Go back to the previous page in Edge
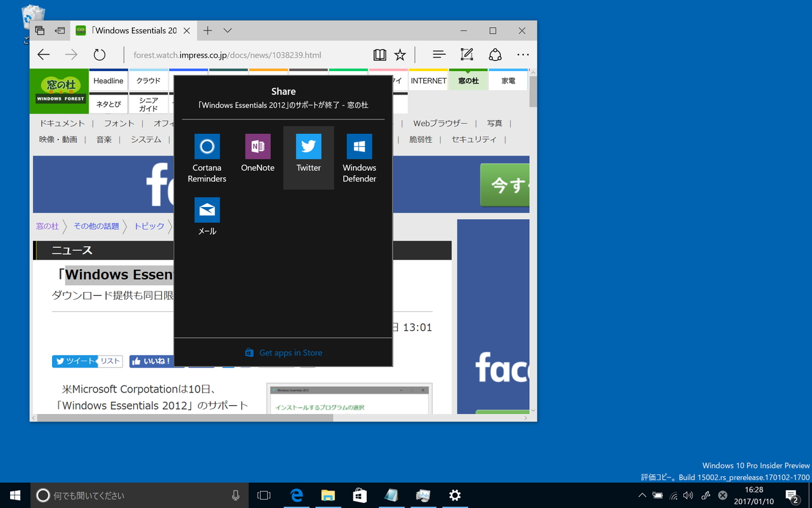The width and height of the screenshot is (812, 508). (x=43, y=55)
